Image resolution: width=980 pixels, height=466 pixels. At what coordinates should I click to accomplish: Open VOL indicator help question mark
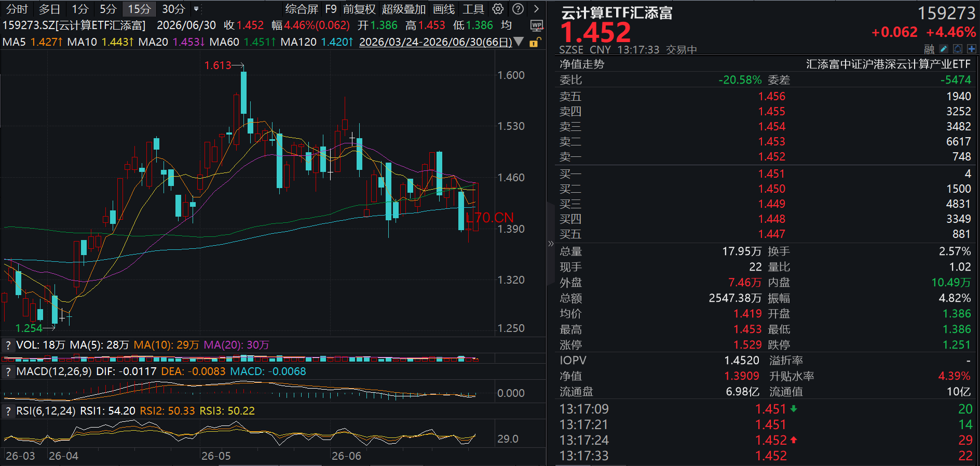pos(8,345)
